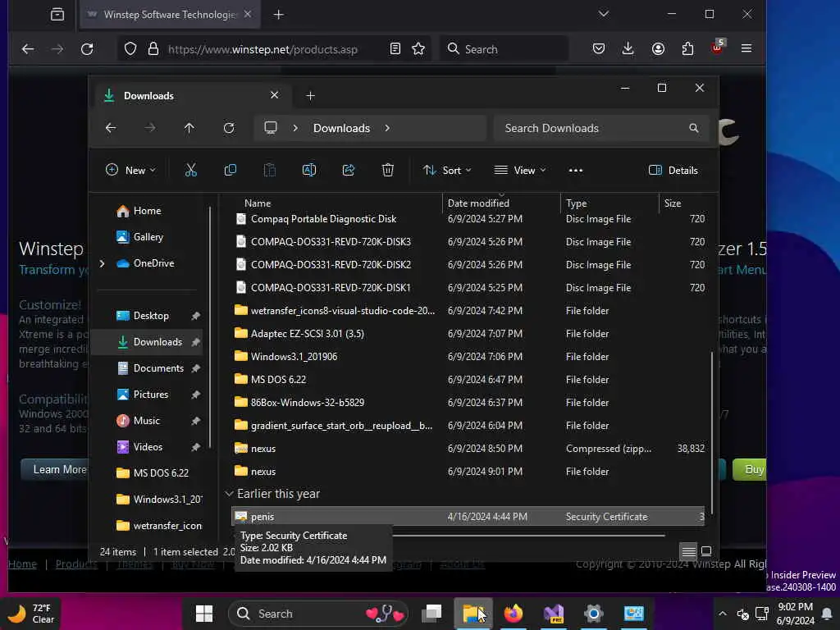Sort by the Name column header
Viewport: 840px width, 630px height.
tap(258, 203)
